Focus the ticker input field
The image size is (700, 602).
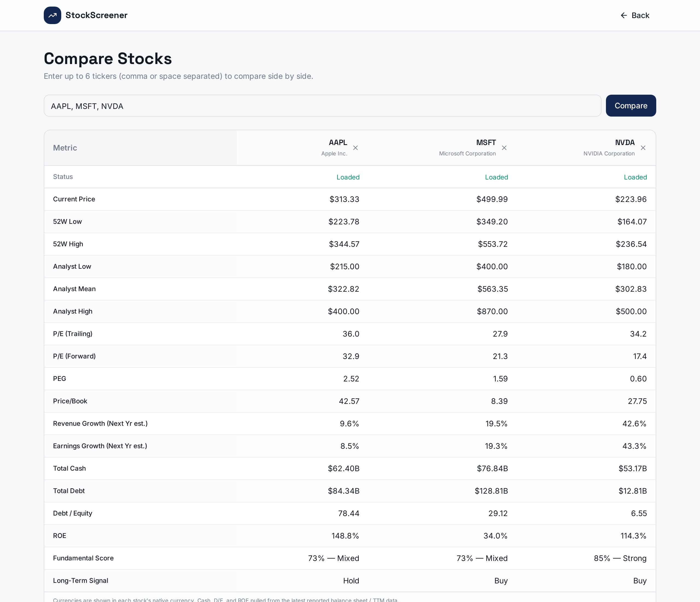click(322, 106)
